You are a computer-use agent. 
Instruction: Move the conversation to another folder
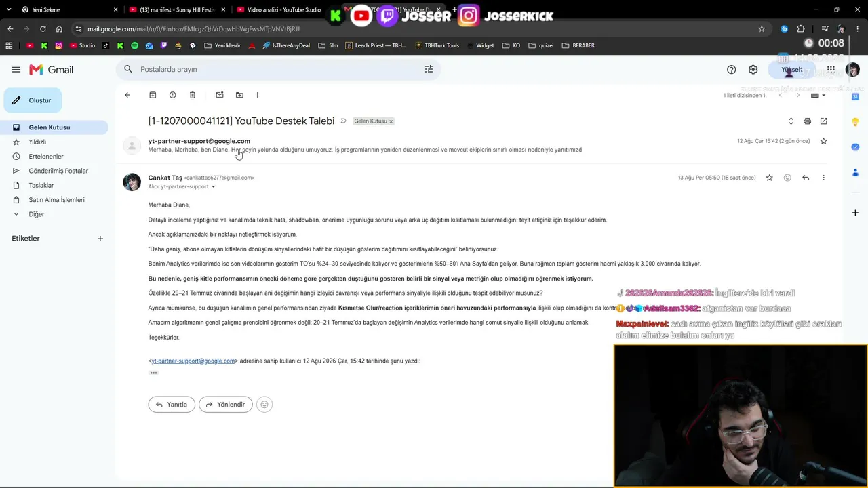239,95
